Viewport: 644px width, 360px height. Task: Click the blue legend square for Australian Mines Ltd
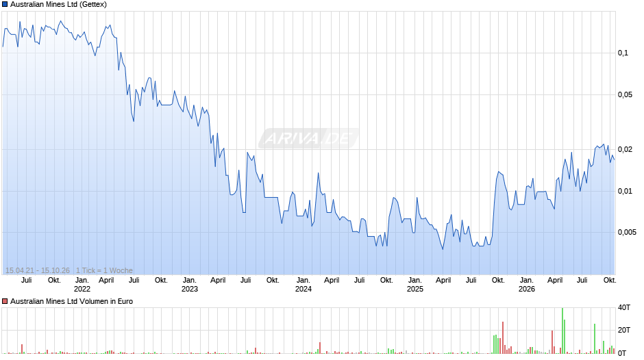(5, 5)
